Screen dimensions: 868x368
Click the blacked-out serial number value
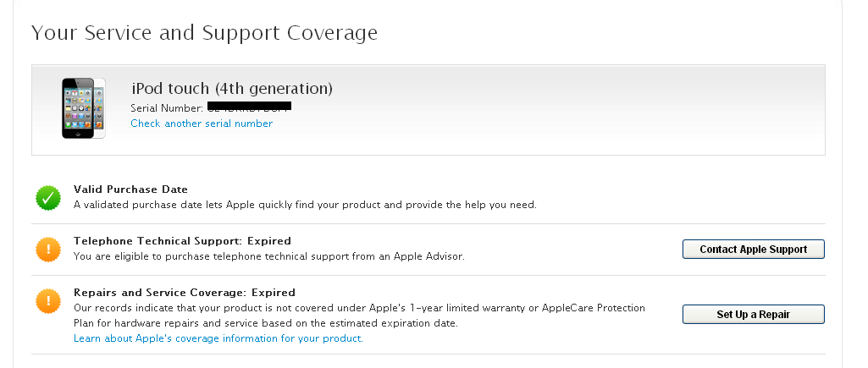(x=248, y=107)
